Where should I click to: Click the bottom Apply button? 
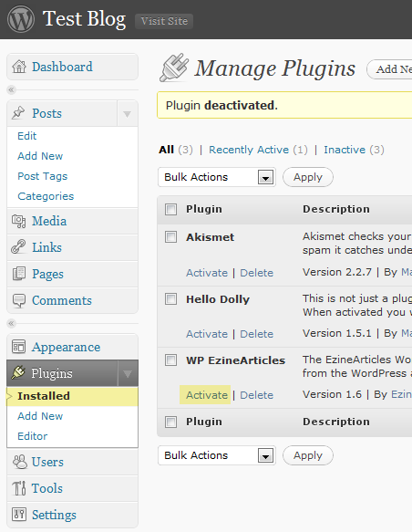(x=308, y=455)
